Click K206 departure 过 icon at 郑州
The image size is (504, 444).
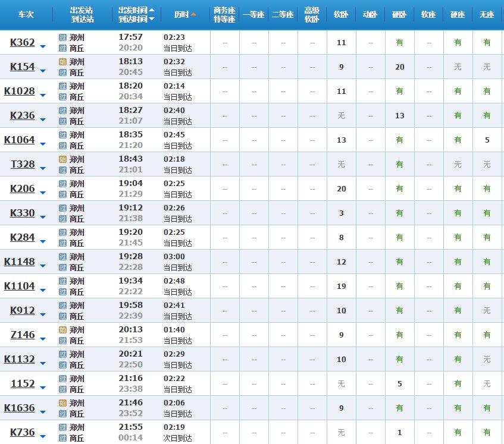pyautogui.click(x=62, y=184)
